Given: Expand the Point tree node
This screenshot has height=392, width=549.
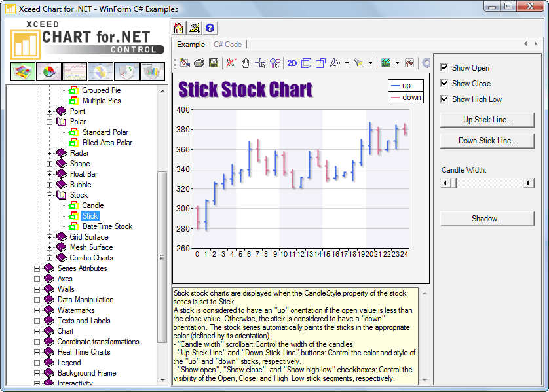Looking at the screenshot, I should click(49, 111).
